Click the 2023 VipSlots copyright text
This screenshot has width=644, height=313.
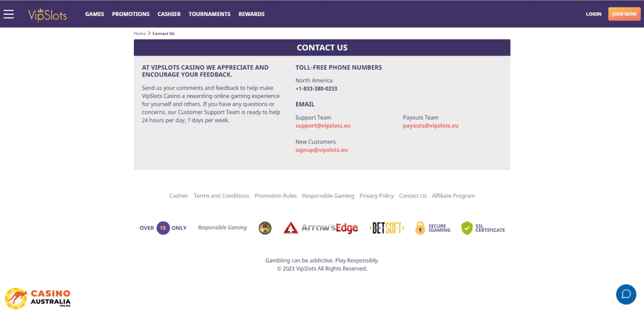pos(322,269)
